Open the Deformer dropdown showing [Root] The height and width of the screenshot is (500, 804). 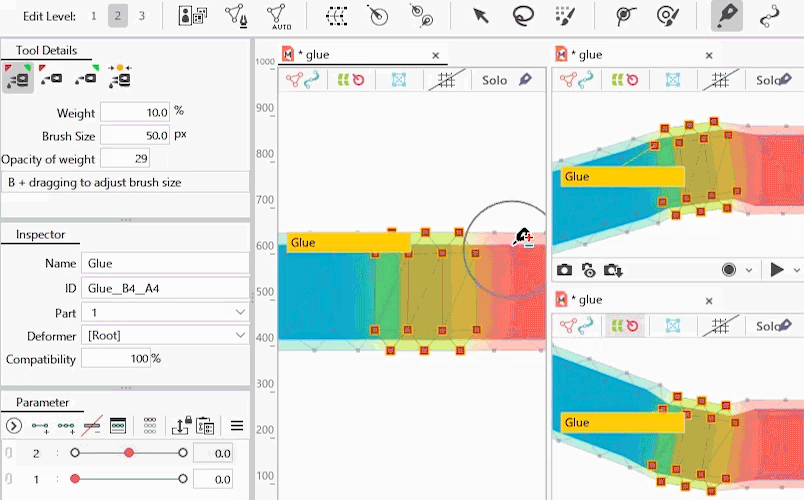pos(165,335)
